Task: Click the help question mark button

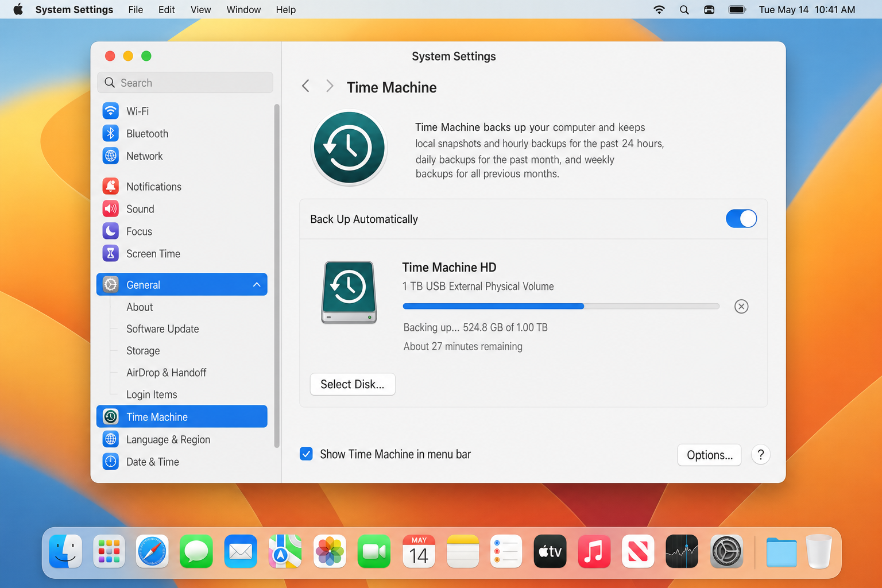Action: pyautogui.click(x=761, y=455)
